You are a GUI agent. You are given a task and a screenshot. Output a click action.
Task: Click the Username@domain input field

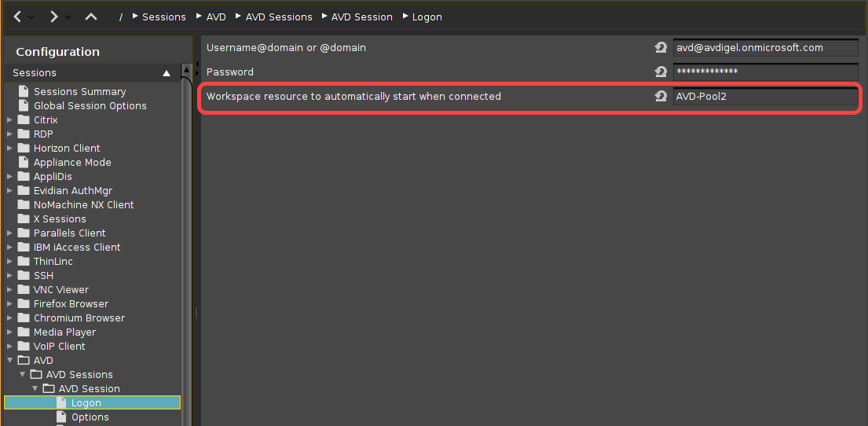(764, 48)
